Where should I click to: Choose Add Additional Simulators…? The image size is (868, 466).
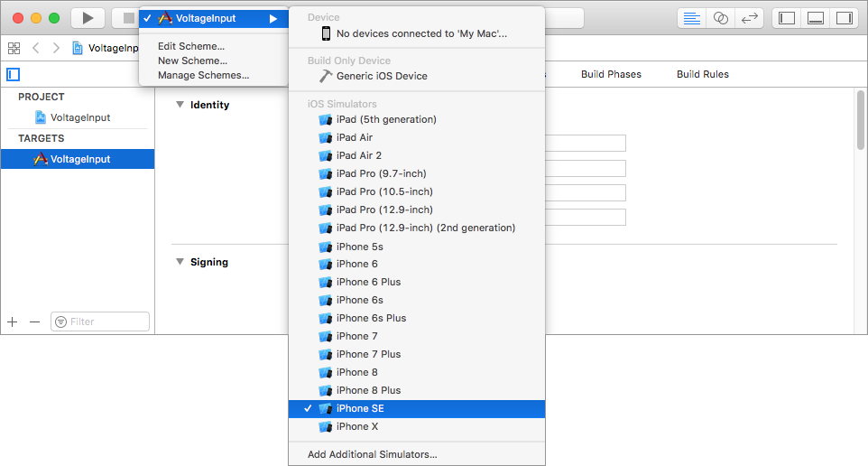click(417, 454)
